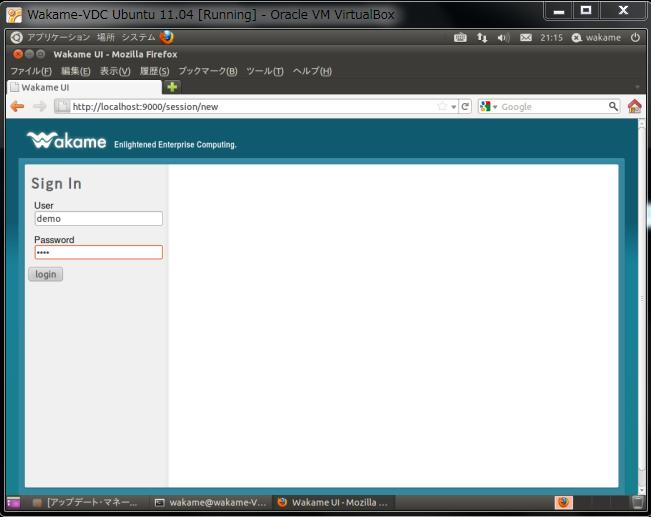Switch to Wakame UI Mozilla taskbar item
Image resolution: width=651 pixels, height=517 pixels.
click(333, 502)
